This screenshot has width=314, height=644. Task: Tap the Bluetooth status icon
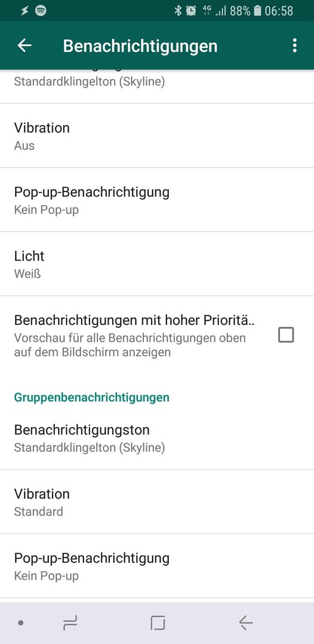point(178,11)
